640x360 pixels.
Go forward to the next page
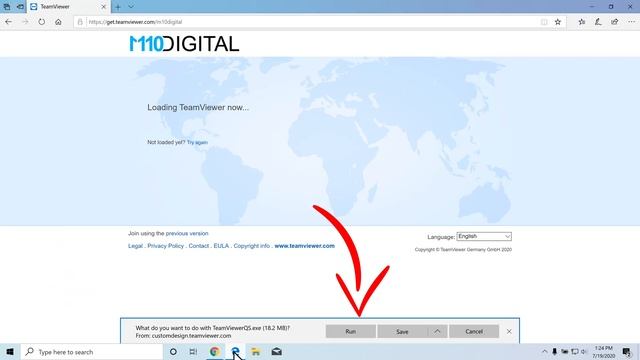tap(25, 22)
